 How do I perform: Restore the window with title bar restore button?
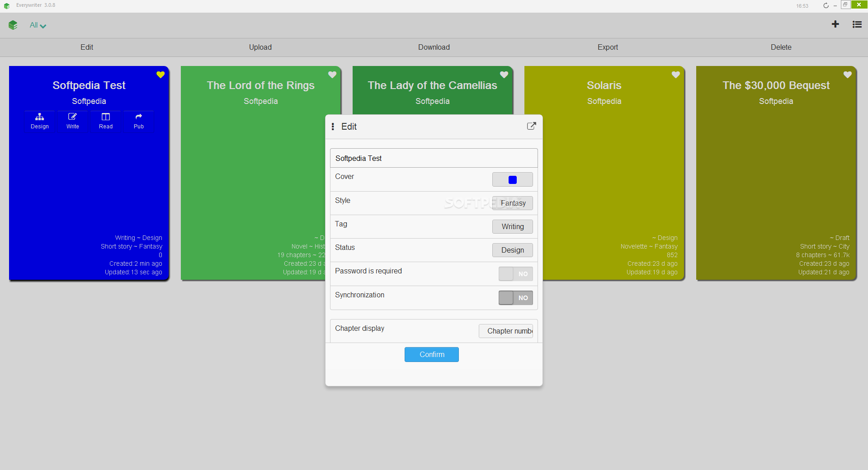pyautogui.click(x=845, y=5)
